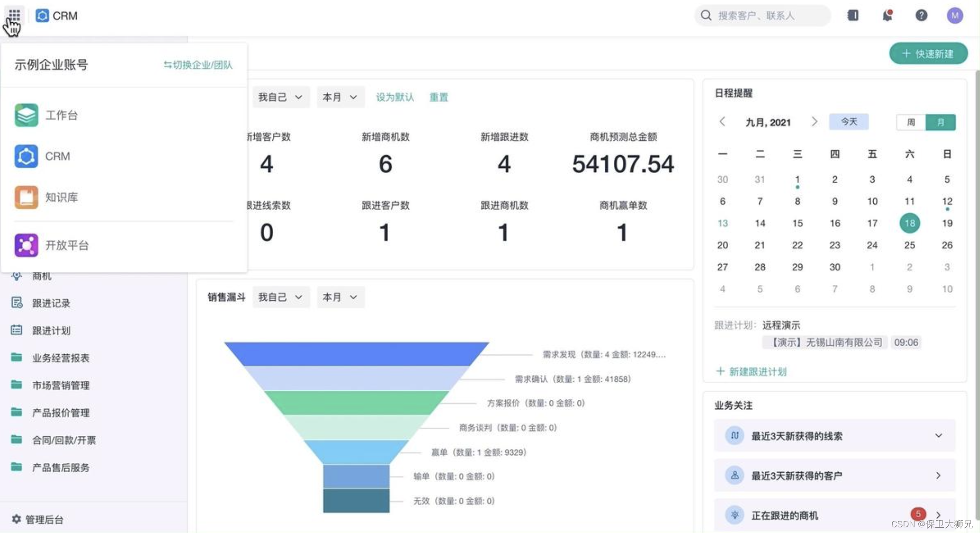Screen dimensions: 980x533
Task: Click 切换企业/团队 link
Action: coord(198,65)
